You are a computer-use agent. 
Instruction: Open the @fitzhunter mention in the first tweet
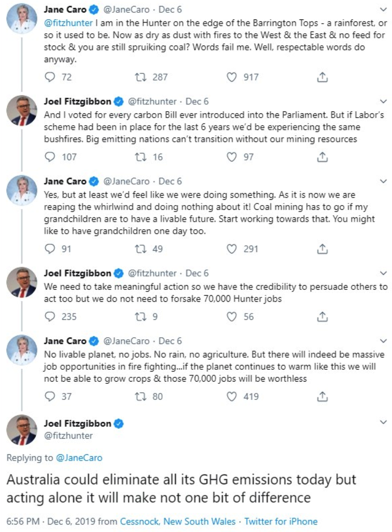[x=68, y=24]
